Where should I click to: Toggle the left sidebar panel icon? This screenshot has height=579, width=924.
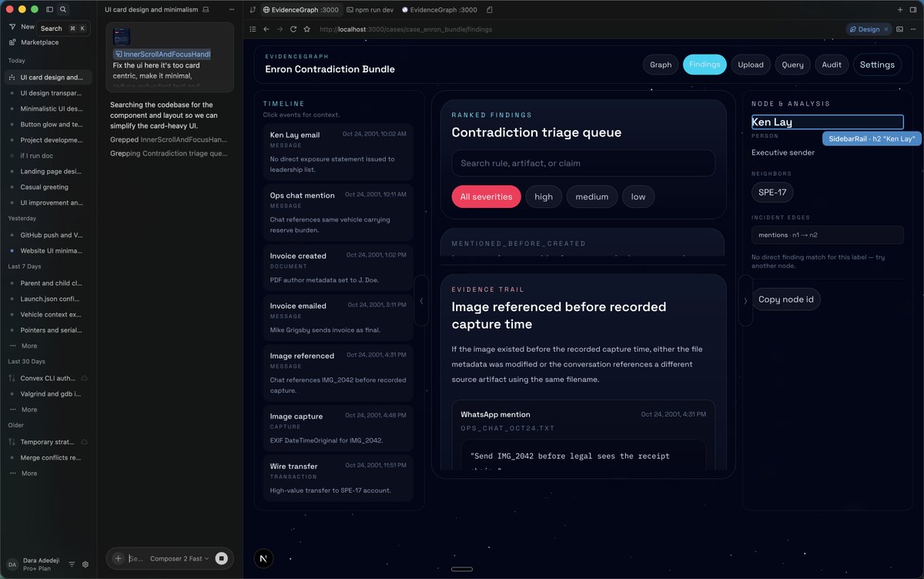tap(50, 9)
